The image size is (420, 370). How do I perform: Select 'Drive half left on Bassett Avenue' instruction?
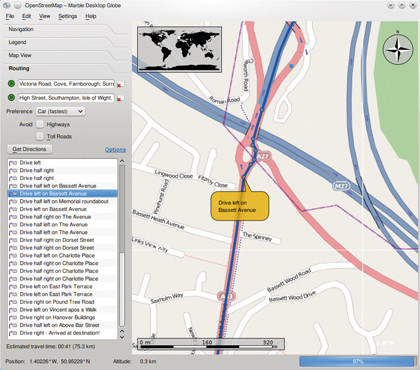63,186
